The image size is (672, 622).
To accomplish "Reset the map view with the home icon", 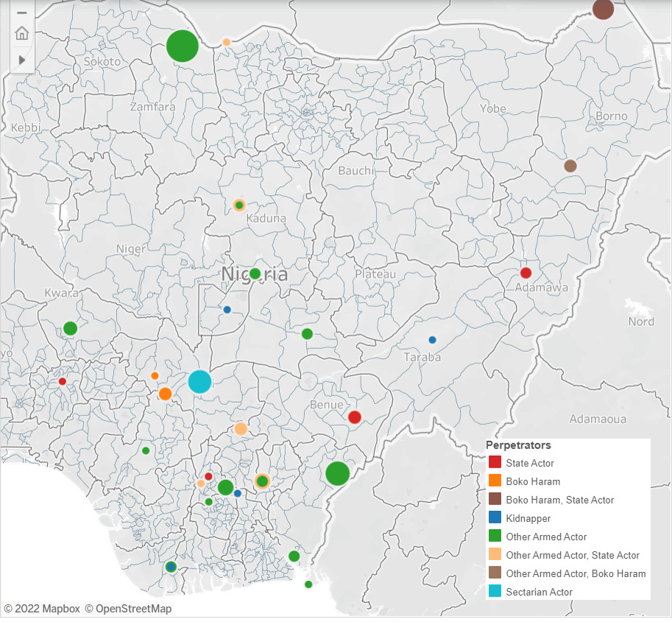I will tap(21, 33).
